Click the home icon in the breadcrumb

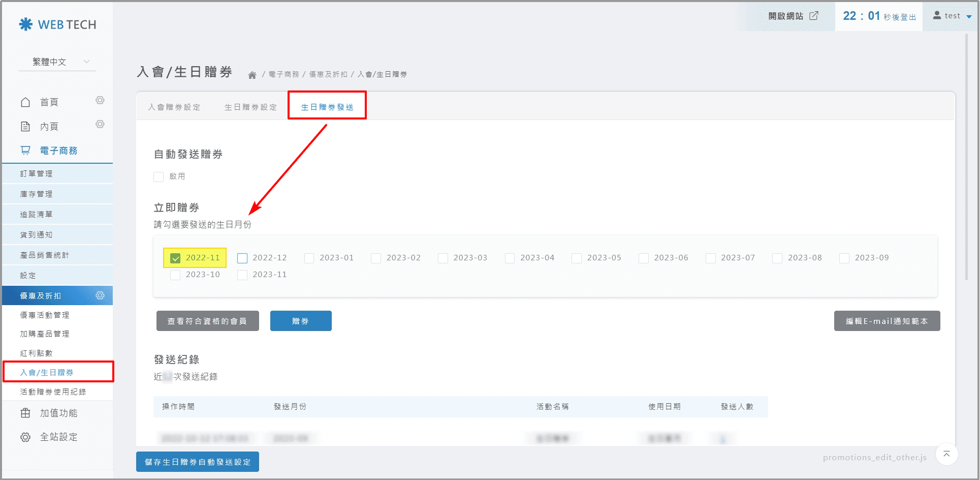click(x=252, y=75)
